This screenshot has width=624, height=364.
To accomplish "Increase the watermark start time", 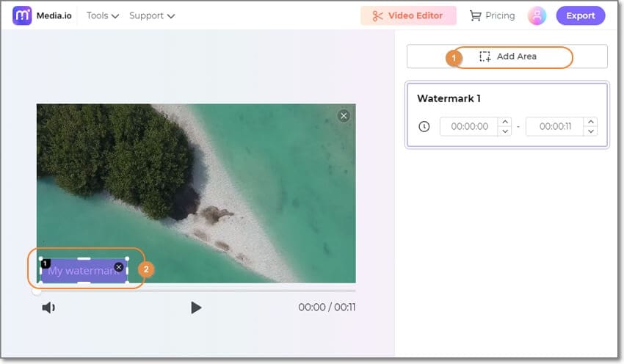I will coord(505,122).
